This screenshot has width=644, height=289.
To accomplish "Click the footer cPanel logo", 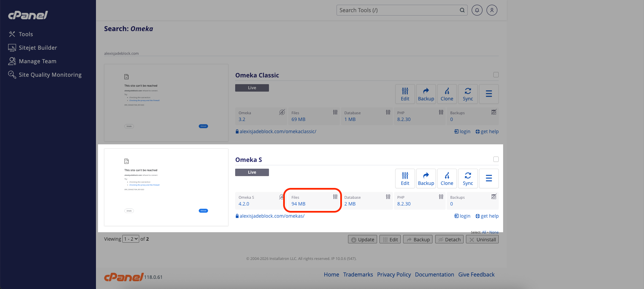I will [x=124, y=277].
